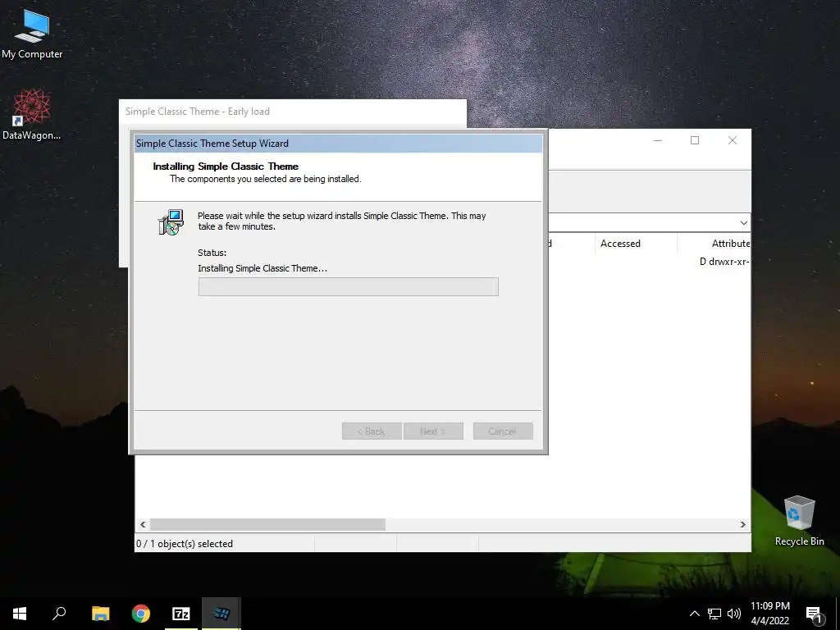Select the D drwxr-xr- attribute cell
840x630 pixels.
pos(724,262)
